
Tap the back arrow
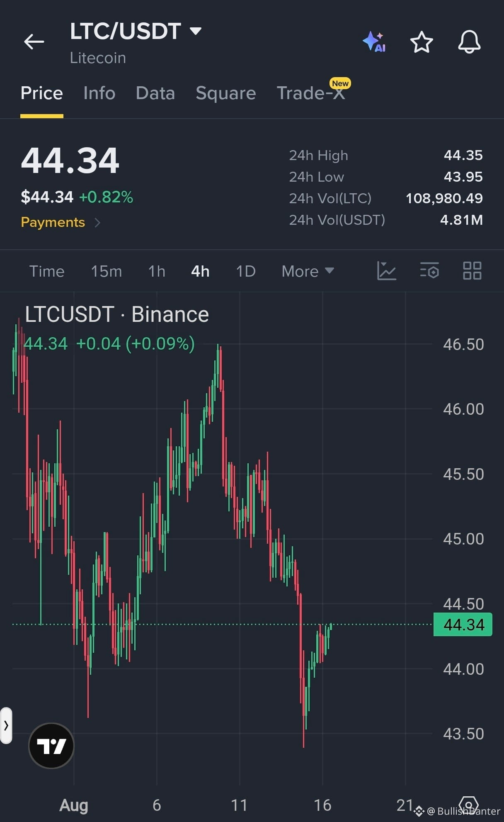point(34,42)
